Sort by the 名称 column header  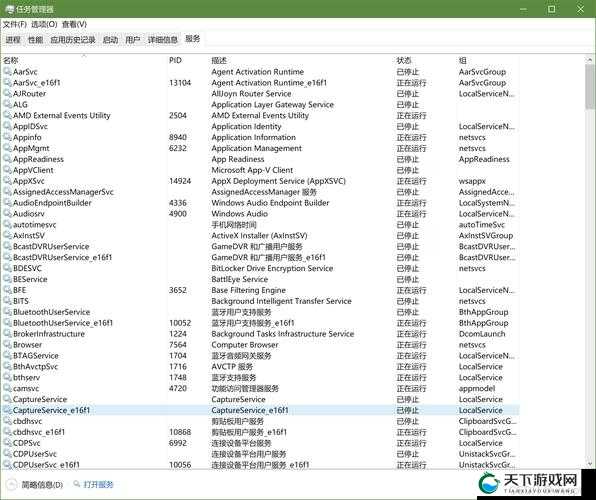coord(11,60)
